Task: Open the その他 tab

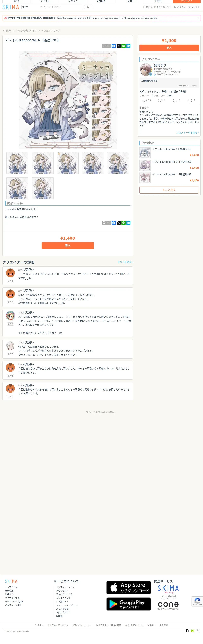Action: coord(158,1)
